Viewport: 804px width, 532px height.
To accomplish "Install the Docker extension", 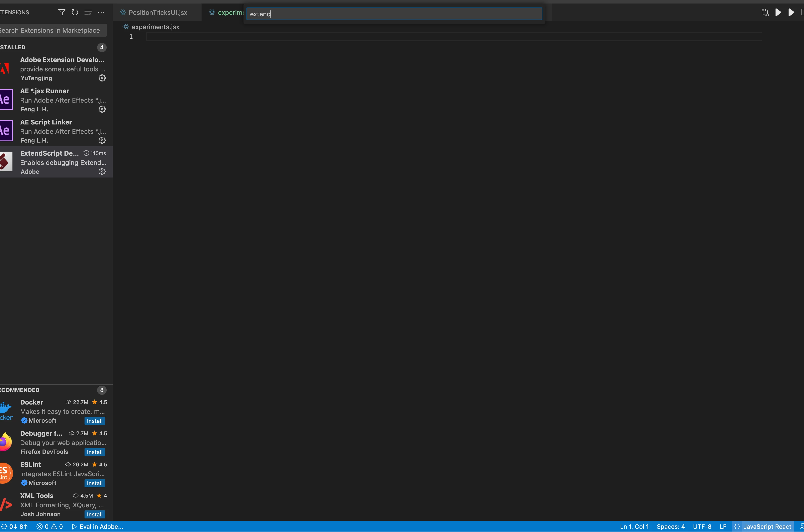I will point(94,421).
